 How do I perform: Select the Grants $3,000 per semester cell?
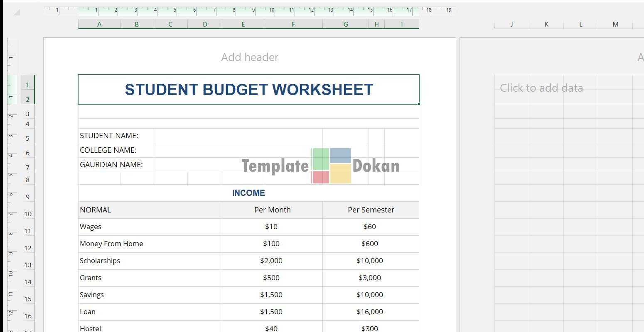click(370, 278)
